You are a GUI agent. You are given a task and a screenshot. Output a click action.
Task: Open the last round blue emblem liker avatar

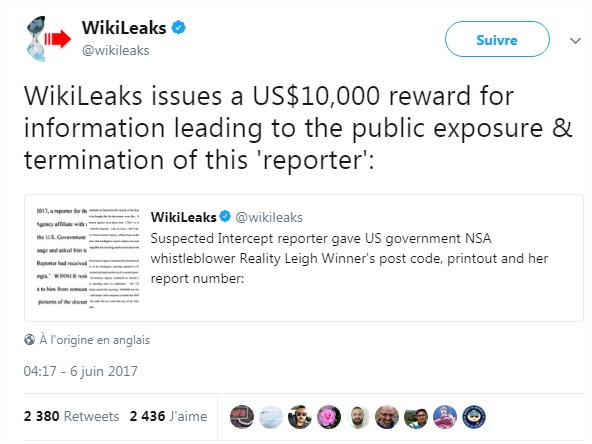(x=474, y=417)
